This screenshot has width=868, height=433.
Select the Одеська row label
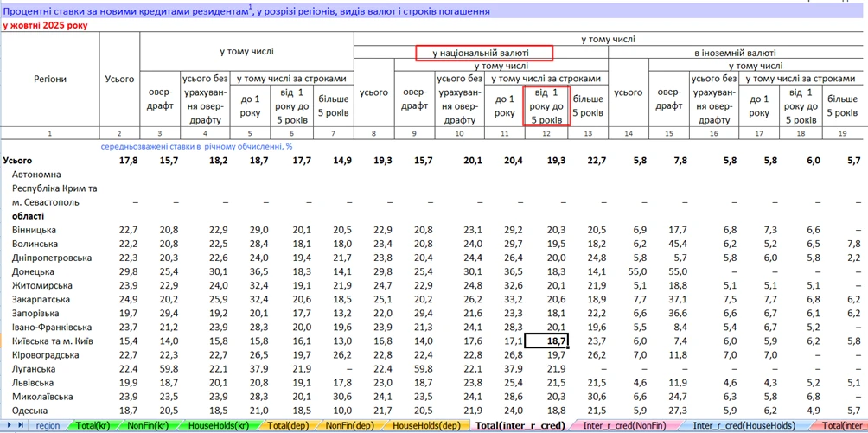tap(30, 411)
